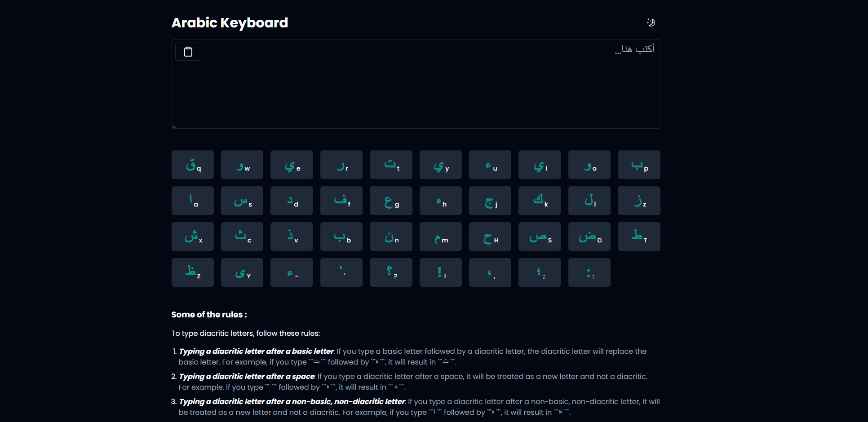868x422 pixels.
Task: Click the 'Arabic Keyboard' heading
Action: point(230,23)
